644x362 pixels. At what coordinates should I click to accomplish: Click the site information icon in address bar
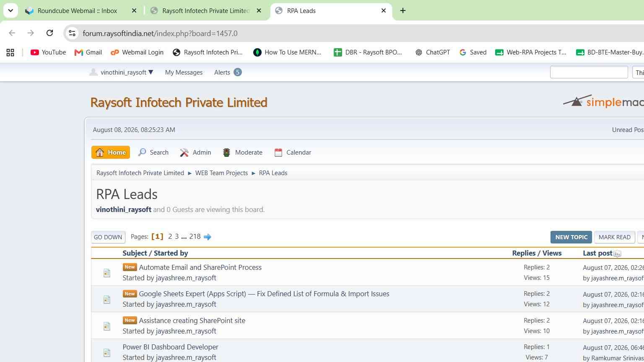pos(72,33)
